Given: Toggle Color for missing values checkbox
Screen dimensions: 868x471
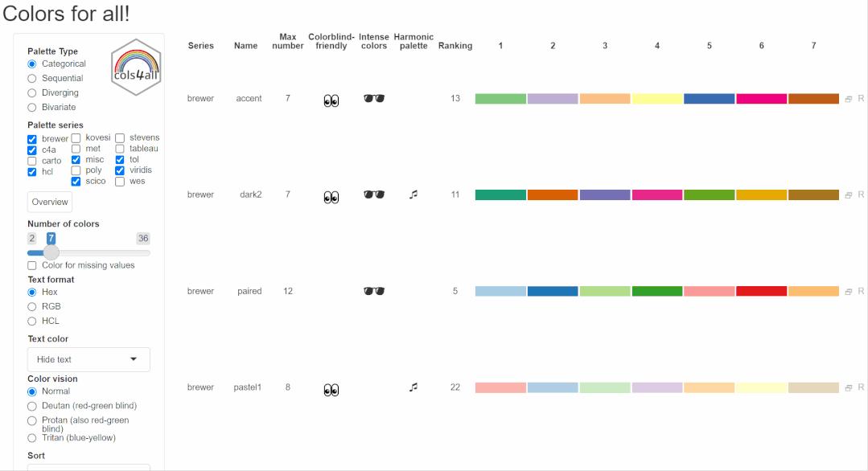Looking at the screenshot, I should (32, 265).
